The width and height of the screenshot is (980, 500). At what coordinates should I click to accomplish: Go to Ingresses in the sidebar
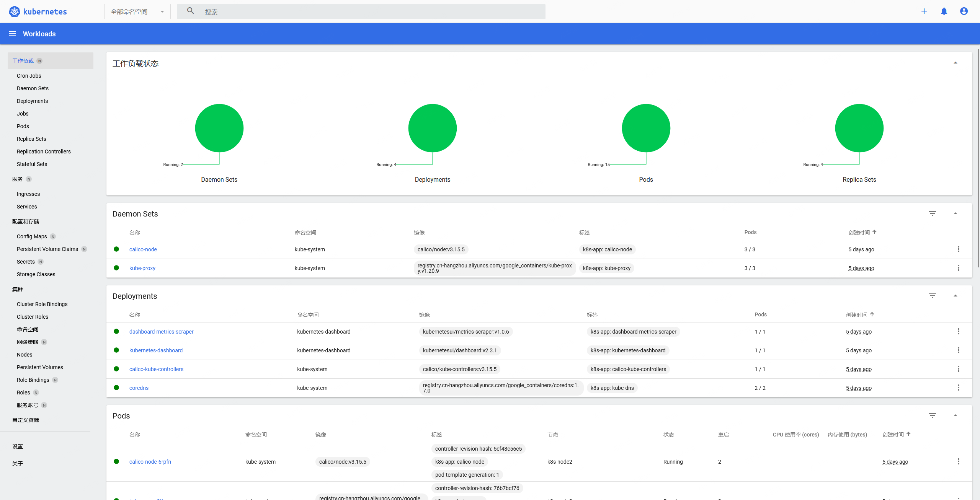point(28,194)
